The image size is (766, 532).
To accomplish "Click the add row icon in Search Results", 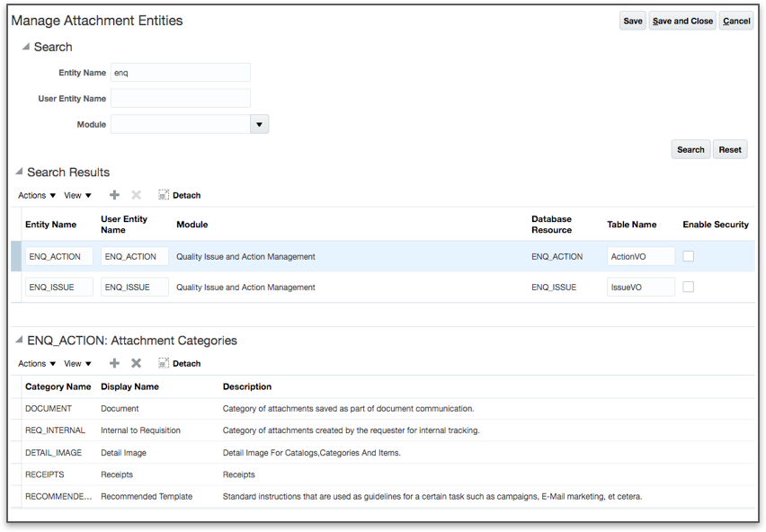I will click(114, 195).
